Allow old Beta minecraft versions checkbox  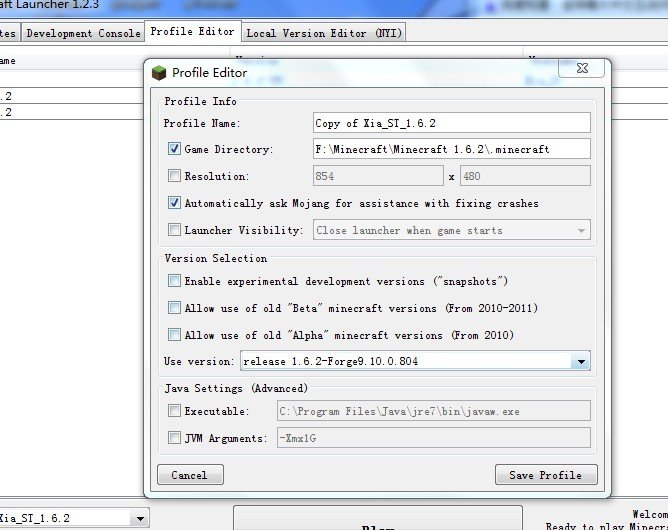tap(175, 308)
